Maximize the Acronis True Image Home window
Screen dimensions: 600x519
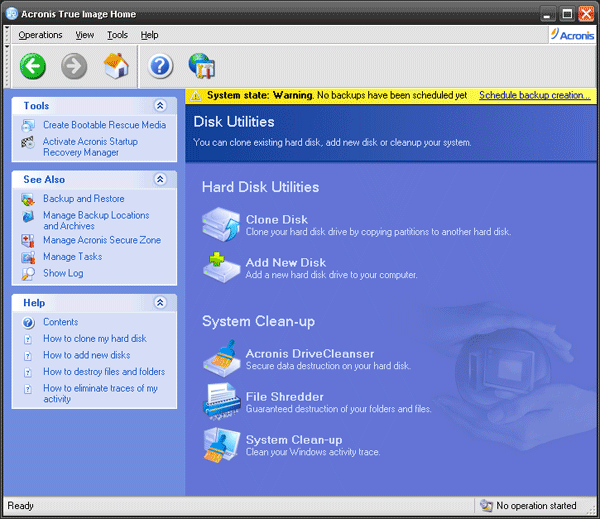pyautogui.click(x=567, y=14)
